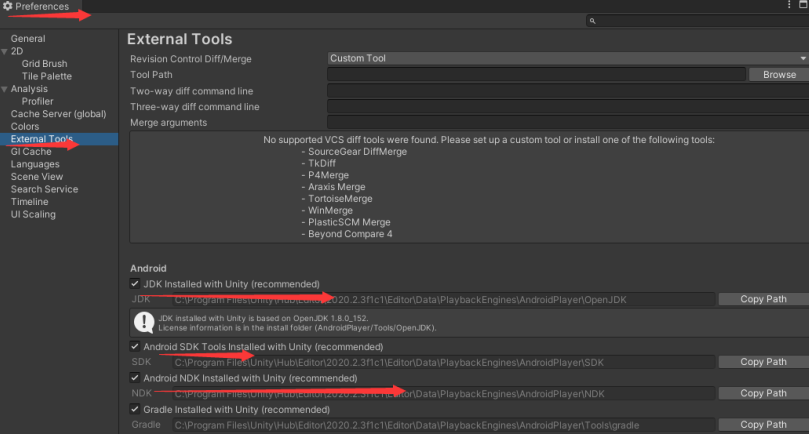
Task: Click the search magnifier icon
Action: 593,20
